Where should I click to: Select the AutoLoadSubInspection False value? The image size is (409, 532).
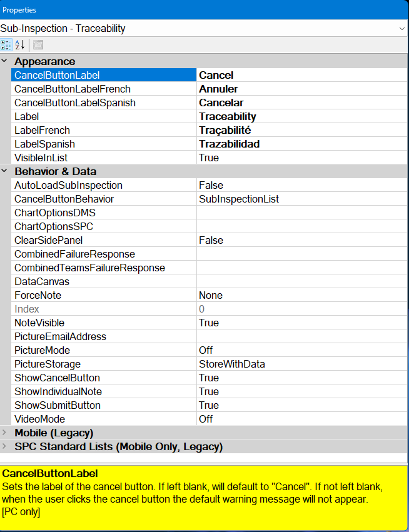211,185
